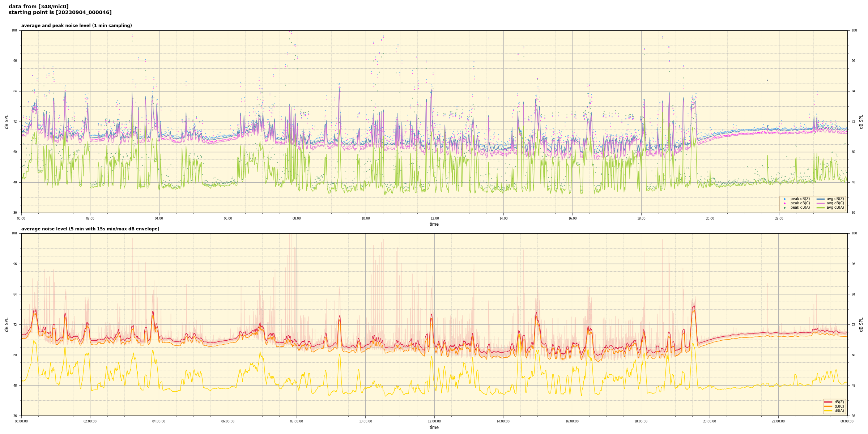Click the 12:00 tick on top chart x-axis
Image resolution: width=868 pixels, height=434 pixels.
(x=434, y=218)
